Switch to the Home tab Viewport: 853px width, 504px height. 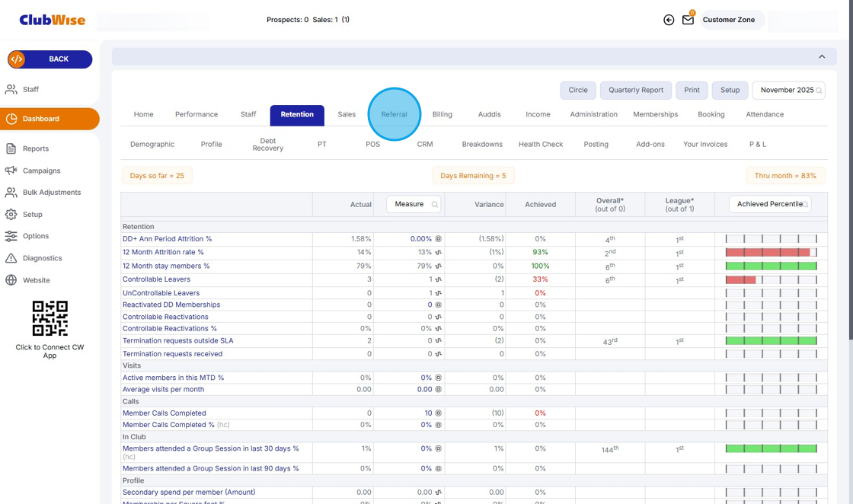point(144,114)
